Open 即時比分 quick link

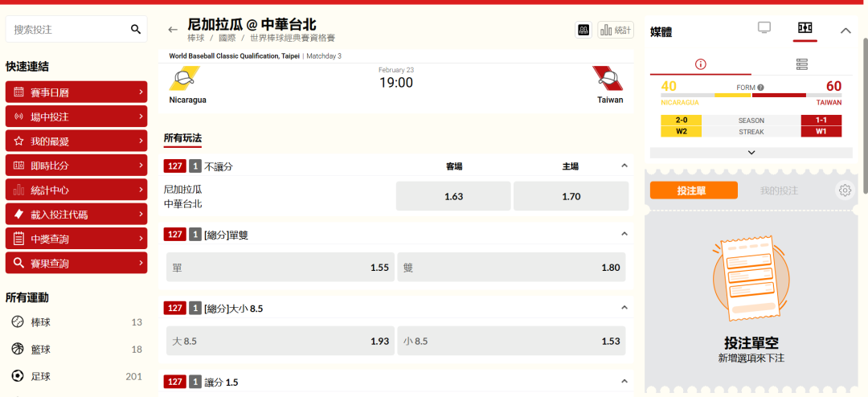[x=76, y=166]
